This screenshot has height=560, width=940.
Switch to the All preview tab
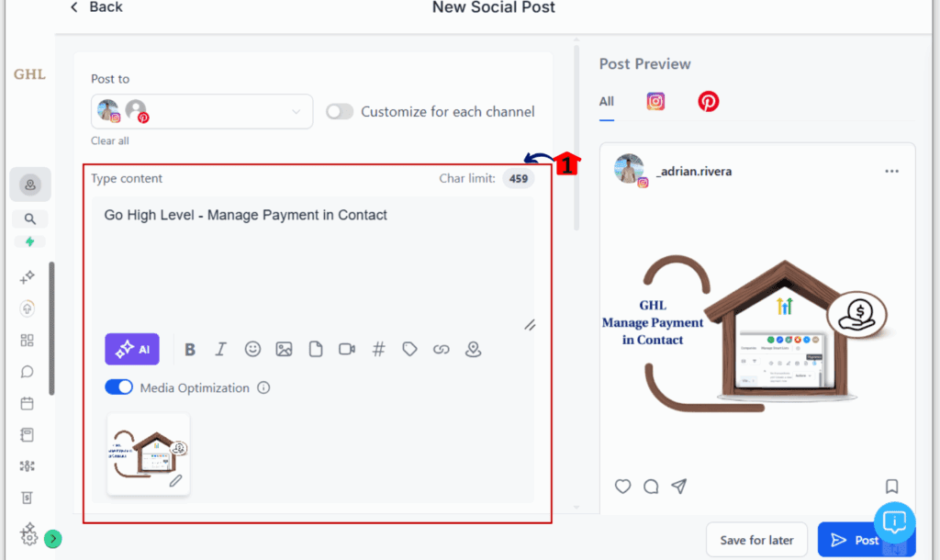click(x=606, y=101)
